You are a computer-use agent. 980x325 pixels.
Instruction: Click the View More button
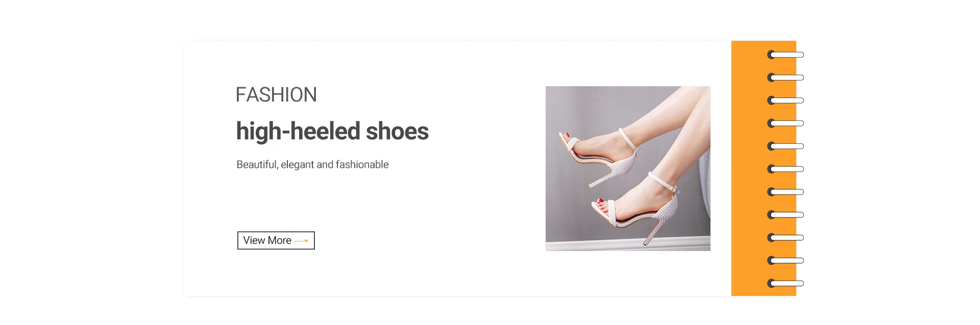pyautogui.click(x=276, y=240)
